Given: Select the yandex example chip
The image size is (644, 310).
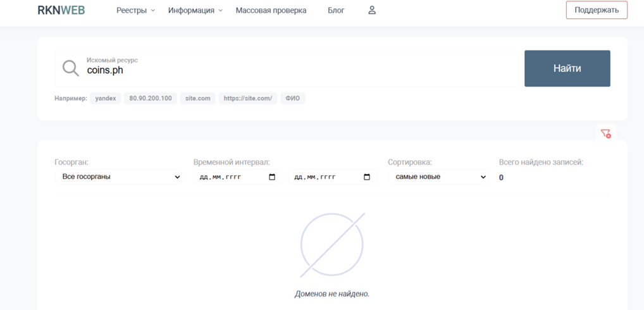Looking at the screenshot, I should coord(106,99).
